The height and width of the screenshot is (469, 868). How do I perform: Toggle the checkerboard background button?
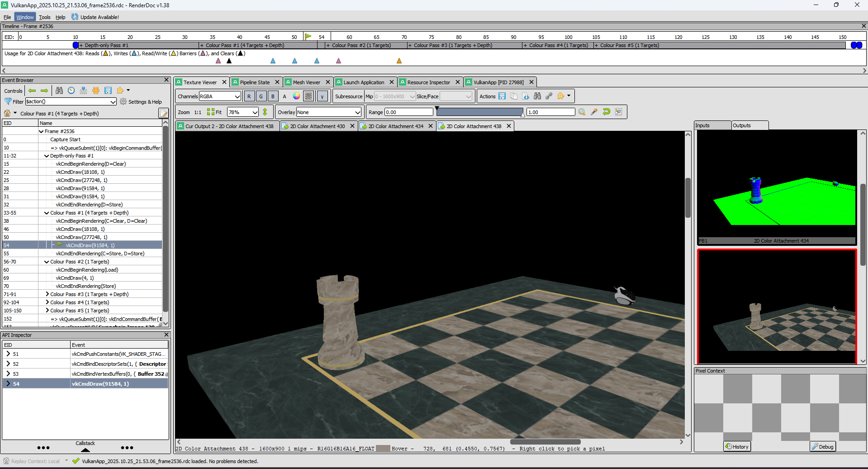coord(308,96)
